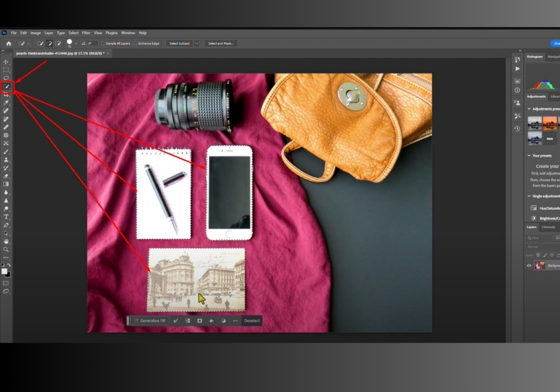Image resolution: width=560 pixels, height=392 pixels.
Task: Open the File menu
Action: point(14,33)
